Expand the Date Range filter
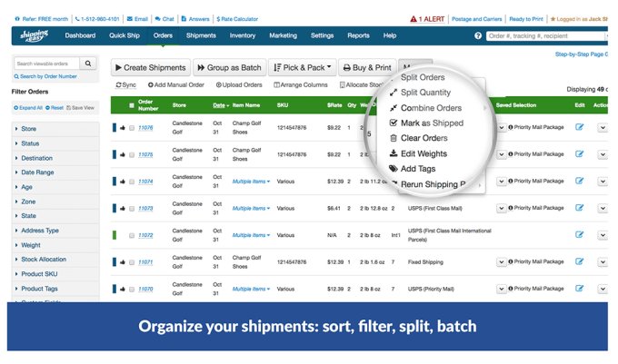 (55, 172)
